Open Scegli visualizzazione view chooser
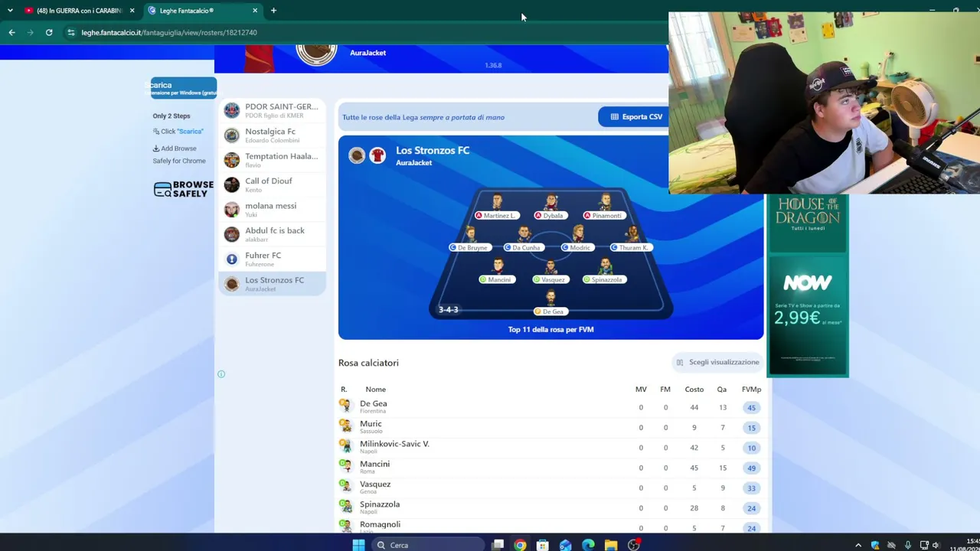980x551 pixels. [x=717, y=362]
